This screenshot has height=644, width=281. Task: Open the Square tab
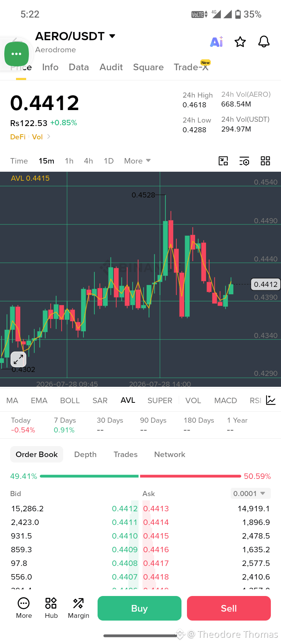coord(148,67)
